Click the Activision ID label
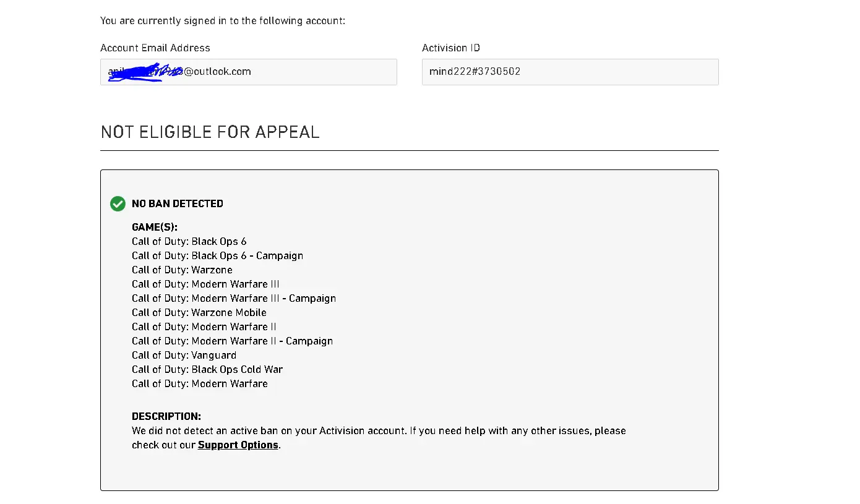Screen dimensions: 860x504 [451, 48]
